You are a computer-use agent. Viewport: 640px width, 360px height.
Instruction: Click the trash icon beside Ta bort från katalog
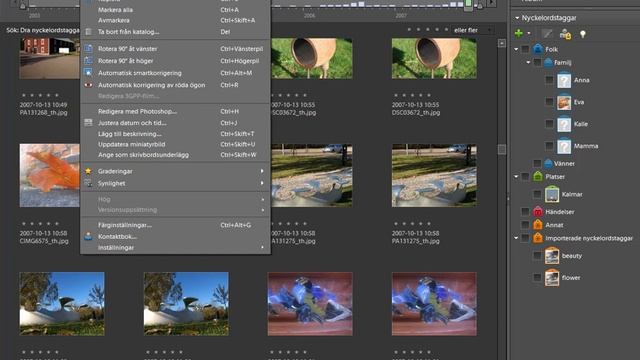coord(88,31)
